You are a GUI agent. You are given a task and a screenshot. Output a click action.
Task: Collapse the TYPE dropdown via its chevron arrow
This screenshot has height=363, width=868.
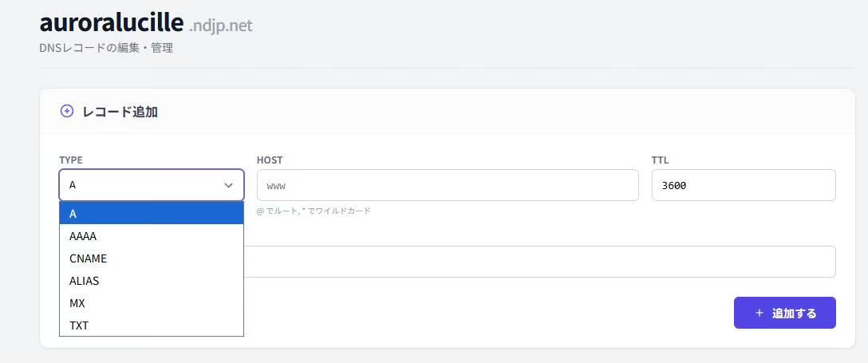229,185
